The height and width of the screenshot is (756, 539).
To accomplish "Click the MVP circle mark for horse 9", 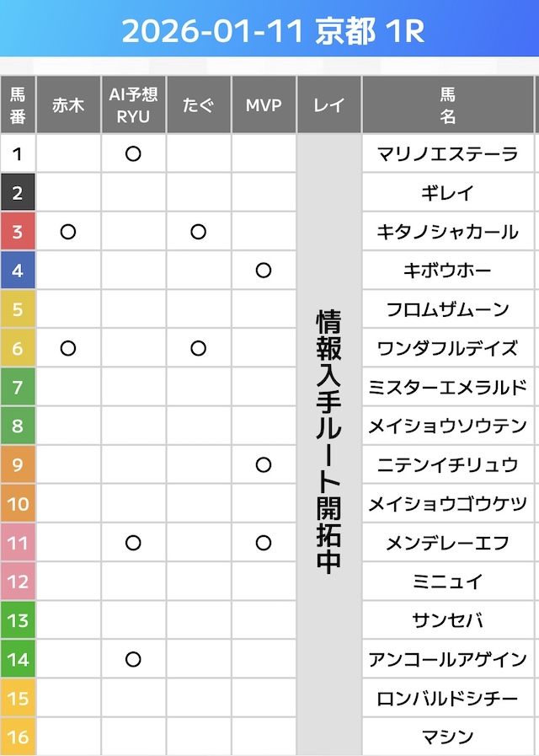I will [264, 464].
